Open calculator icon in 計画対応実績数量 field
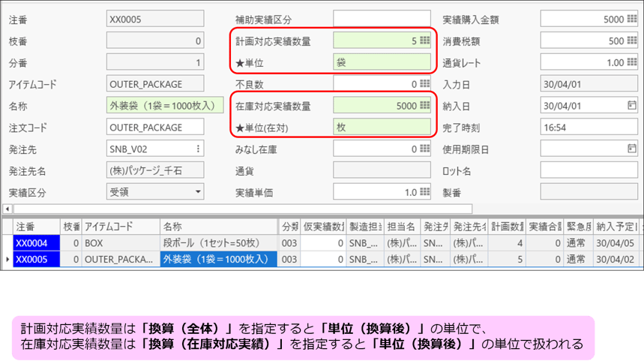The height and width of the screenshot is (361, 644). tap(424, 41)
